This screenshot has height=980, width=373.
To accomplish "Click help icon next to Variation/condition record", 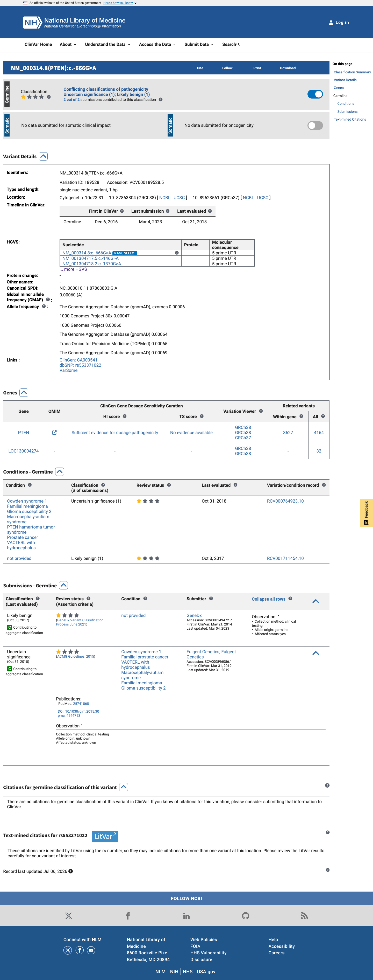I will (x=324, y=485).
